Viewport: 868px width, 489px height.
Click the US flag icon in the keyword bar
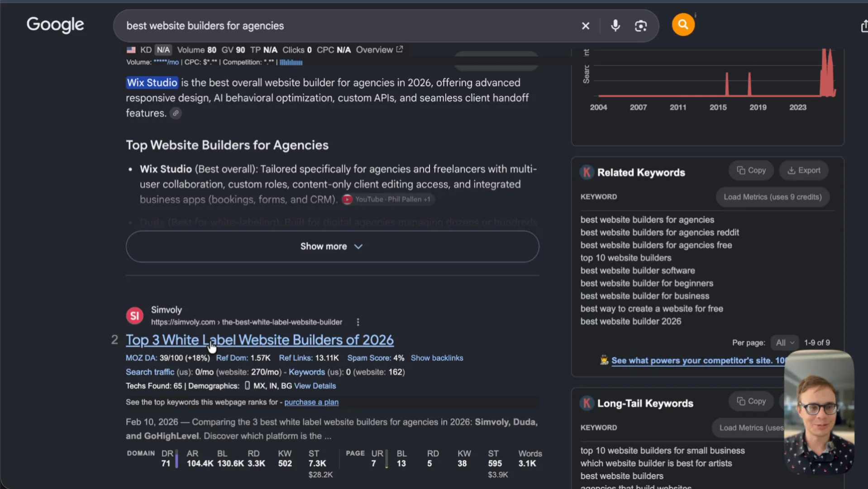131,50
